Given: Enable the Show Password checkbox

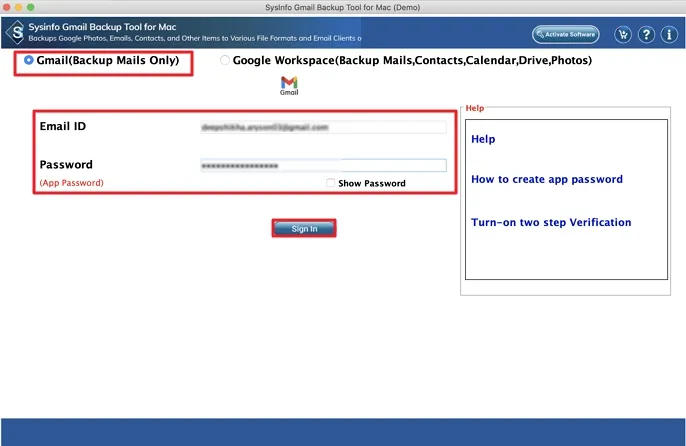Looking at the screenshot, I should pyautogui.click(x=330, y=183).
